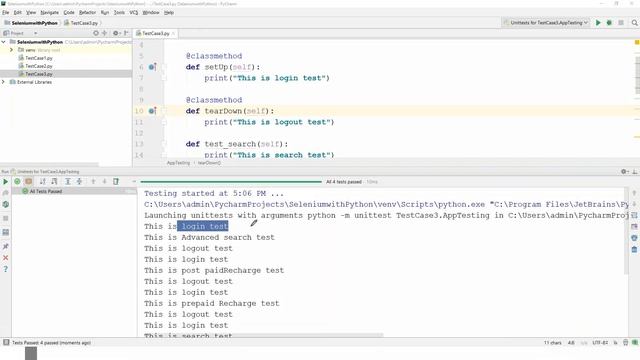The height and width of the screenshot is (360, 640).
Task: Go to previous failed test arrow
Action: (93, 182)
